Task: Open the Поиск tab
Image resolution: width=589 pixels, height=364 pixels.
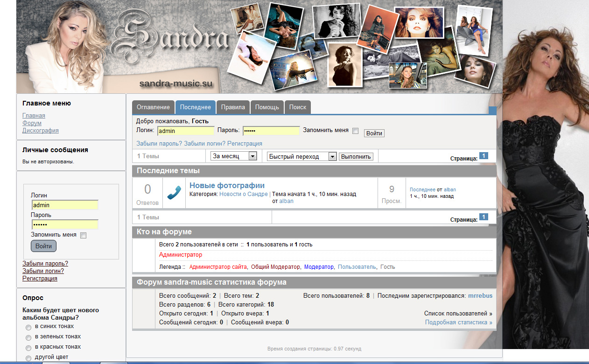Action: pos(298,107)
